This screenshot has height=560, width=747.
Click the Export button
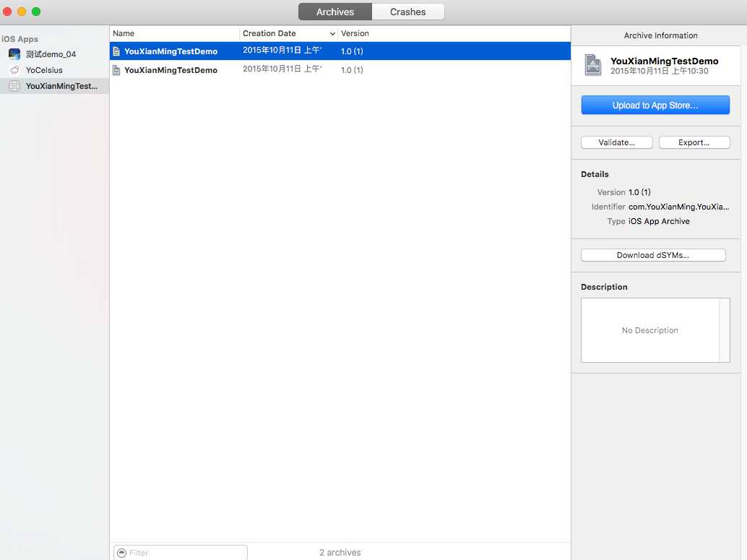coord(694,142)
